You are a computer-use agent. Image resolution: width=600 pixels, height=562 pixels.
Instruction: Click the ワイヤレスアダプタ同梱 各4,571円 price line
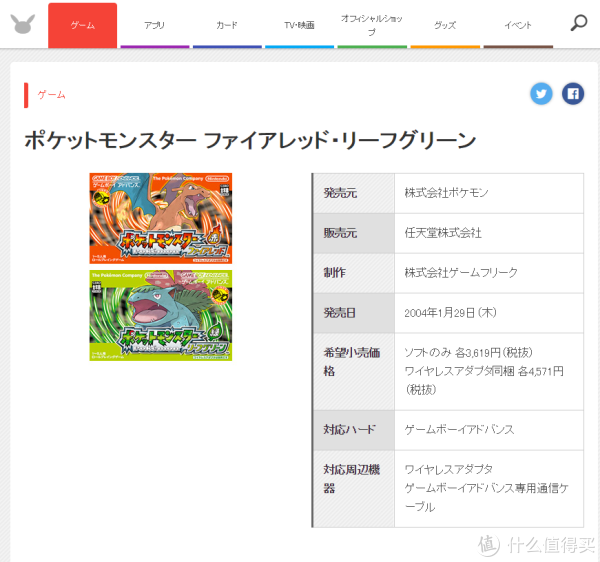pos(484,371)
